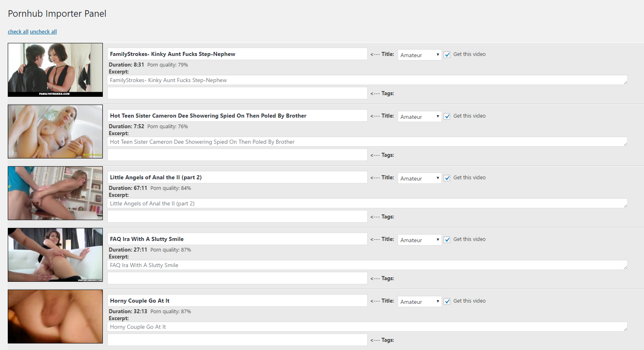The height and width of the screenshot is (350, 644).
Task: Click the thumbnail of the 7:52 video
Action: [x=55, y=132]
